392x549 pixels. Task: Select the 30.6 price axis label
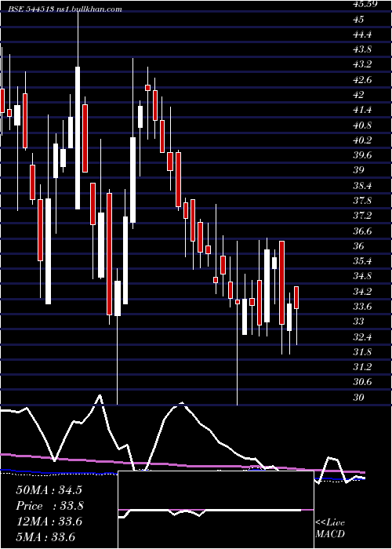click(362, 382)
